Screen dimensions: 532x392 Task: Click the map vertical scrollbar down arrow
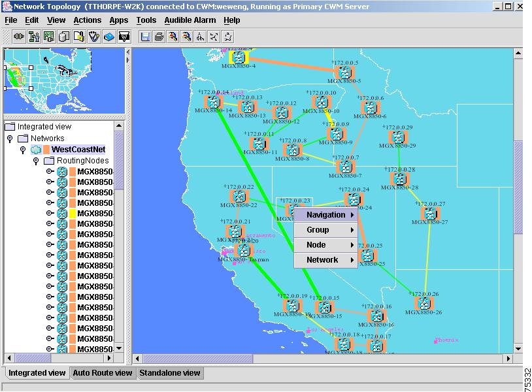point(518,349)
